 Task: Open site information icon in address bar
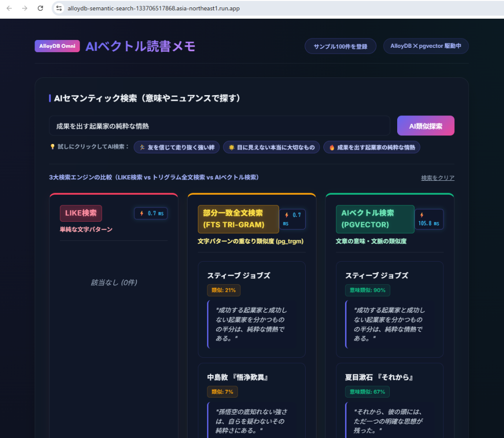point(59,8)
